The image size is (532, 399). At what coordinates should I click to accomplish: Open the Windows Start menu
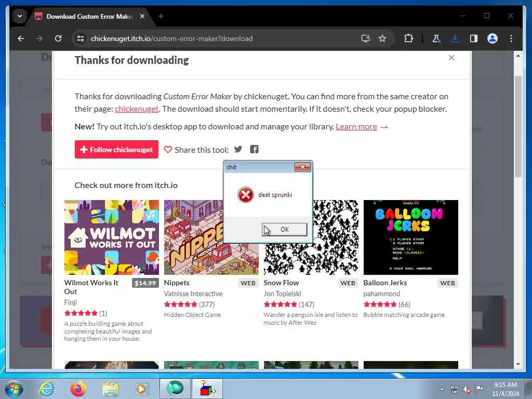pyautogui.click(x=14, y=389)
